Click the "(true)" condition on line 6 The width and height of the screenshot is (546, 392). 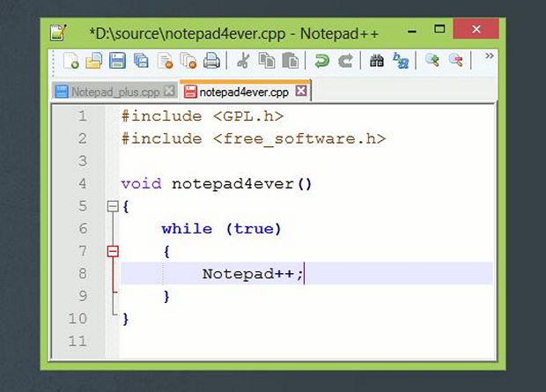[x=253, y=229]
